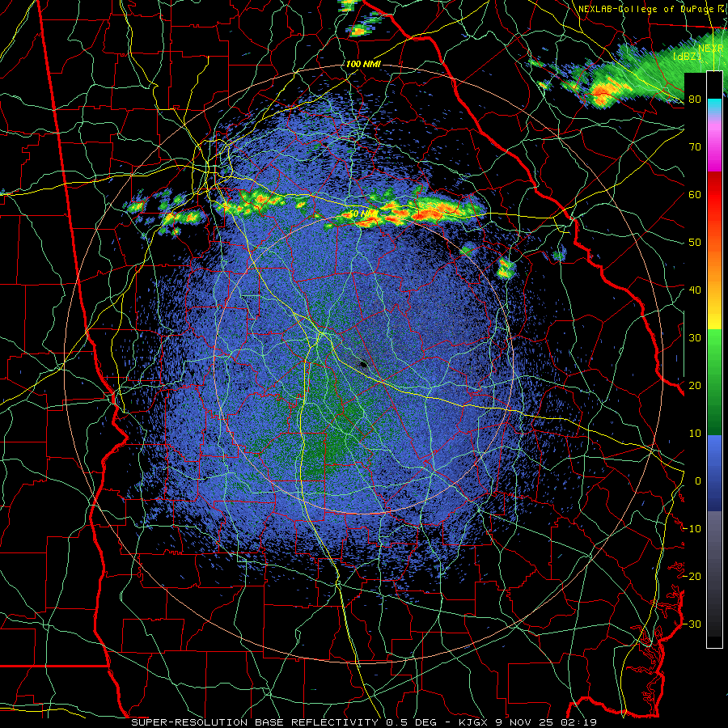This screenshot has width=728, height=728.
Task: Click the 80 value on the dBZ scale
Action: 695,99
